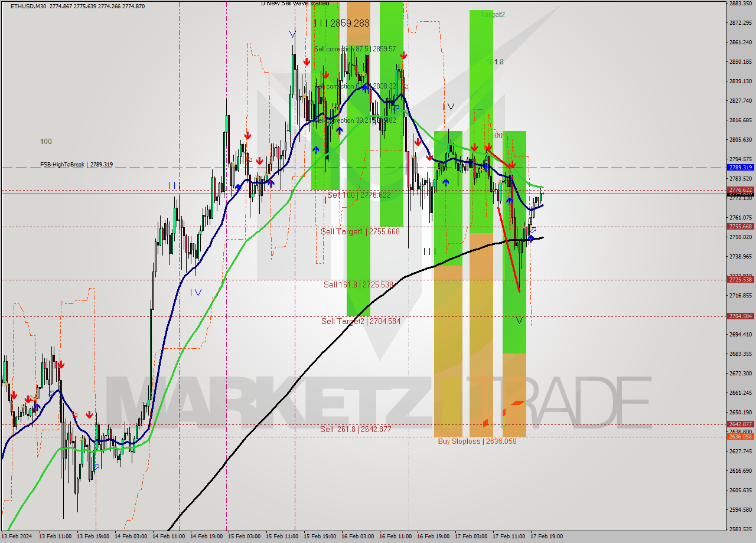Click the 2789.319 price tag on the axis
The image size is (756, 543).
click(x=740, y=168)
